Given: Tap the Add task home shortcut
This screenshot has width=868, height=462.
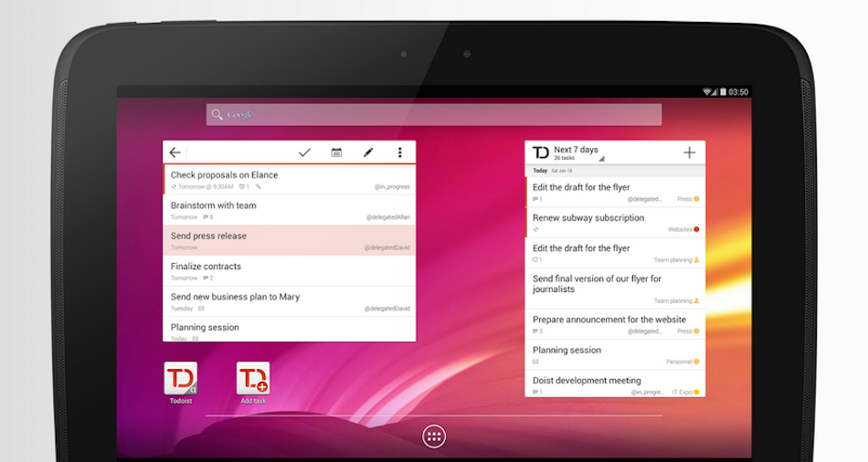Looking at the screenshot, I should click(253, 380).
